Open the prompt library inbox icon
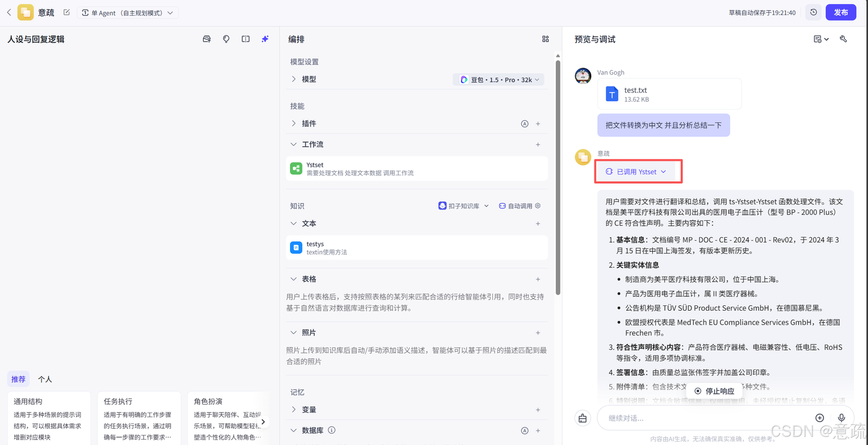Image resolution: width=868 pixels, height=445 pixels. 207,39
